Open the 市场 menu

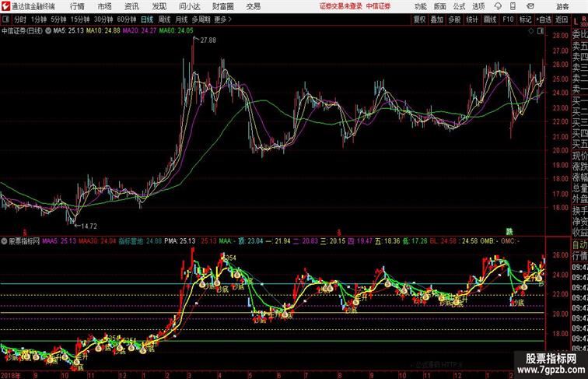105,6
